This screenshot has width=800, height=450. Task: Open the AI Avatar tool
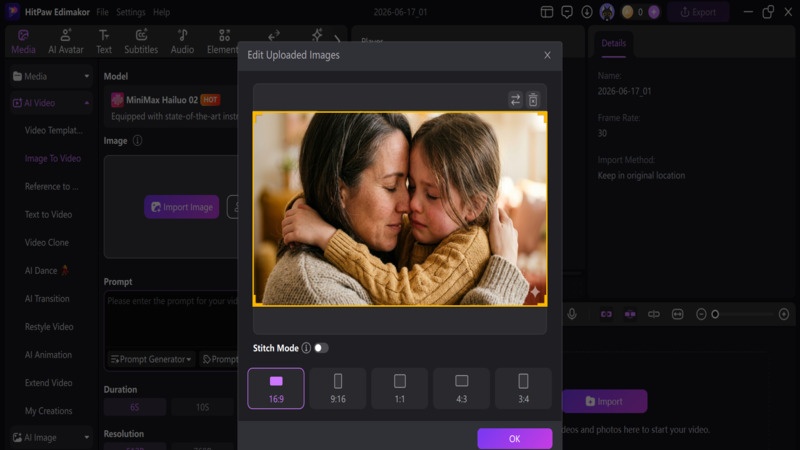click(66, 41)
